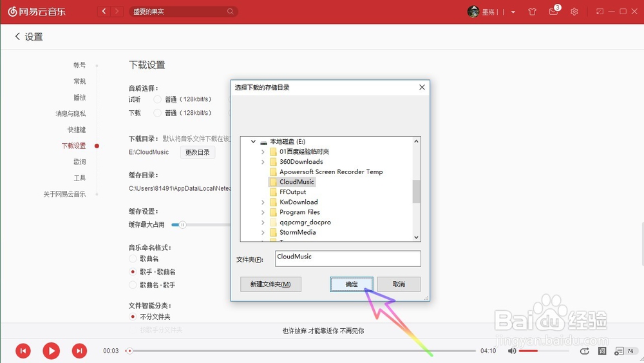644x363 pixels.
Task: Select Apowersoft Screen Recorder Temp folder
Action: [x=326, y=172]
